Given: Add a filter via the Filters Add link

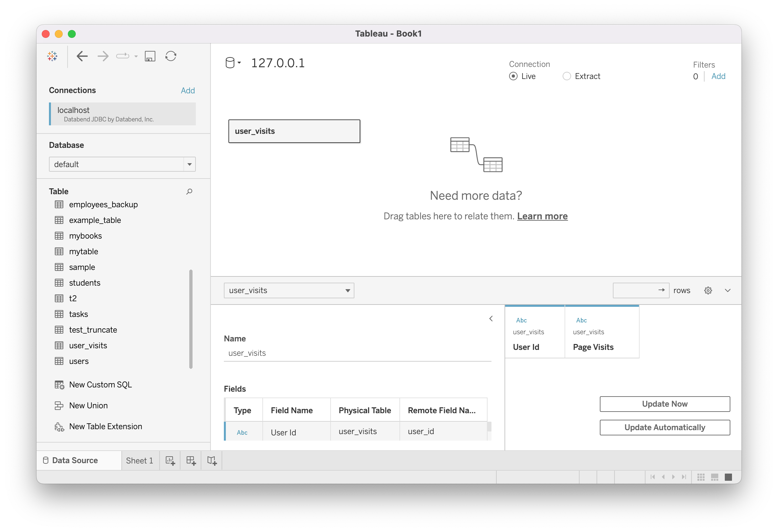Looking at the screenshot, I should 718,76.
